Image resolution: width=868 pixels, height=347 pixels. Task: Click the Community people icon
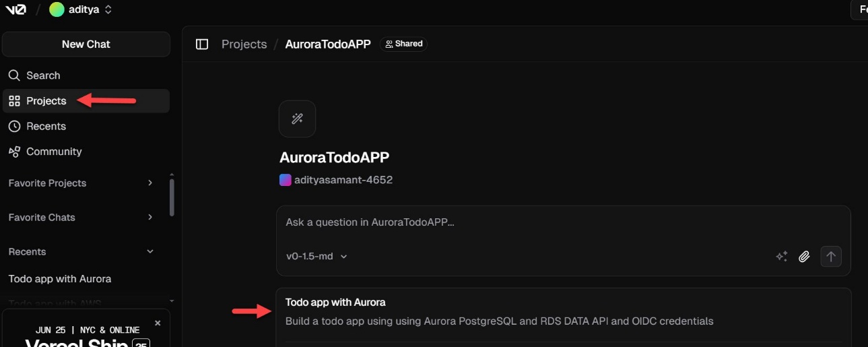coord(14,152)
